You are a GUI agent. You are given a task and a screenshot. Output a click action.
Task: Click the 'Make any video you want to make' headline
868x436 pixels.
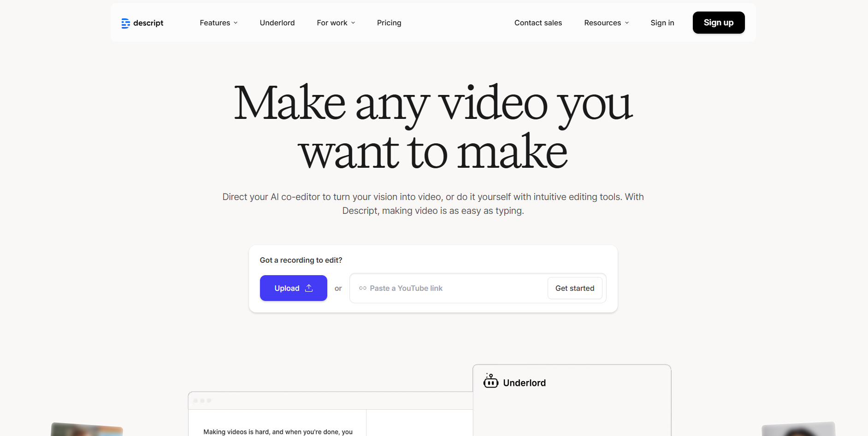pos(433,127)
